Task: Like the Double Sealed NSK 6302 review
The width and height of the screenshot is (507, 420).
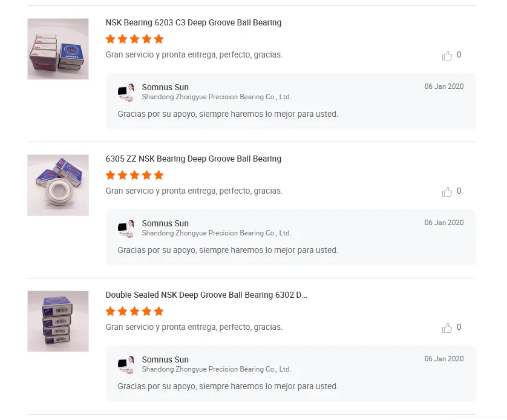Action: (x=447, y=328)
